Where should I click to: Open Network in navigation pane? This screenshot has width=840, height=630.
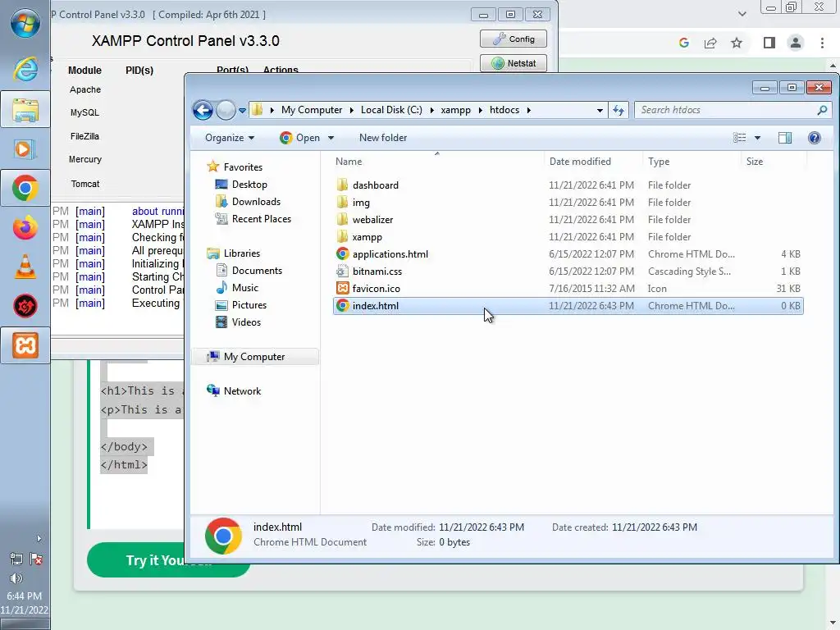click(242, 391)
